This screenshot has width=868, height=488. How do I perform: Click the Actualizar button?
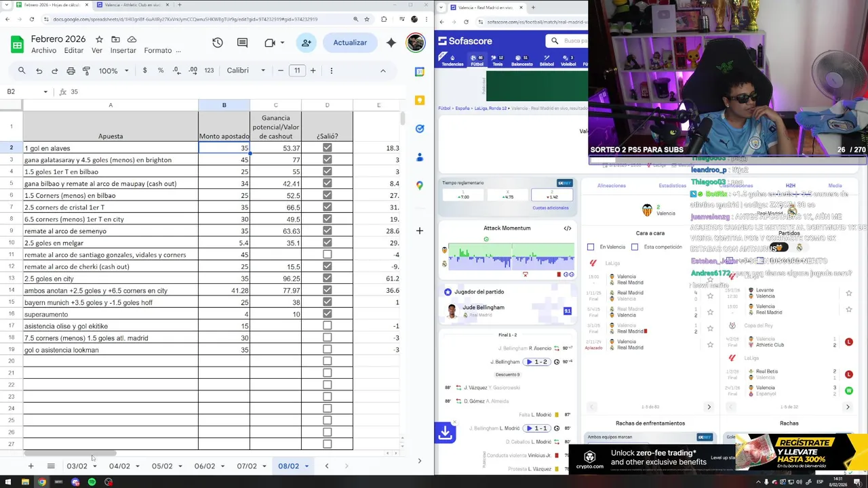[x=350, y=43]
